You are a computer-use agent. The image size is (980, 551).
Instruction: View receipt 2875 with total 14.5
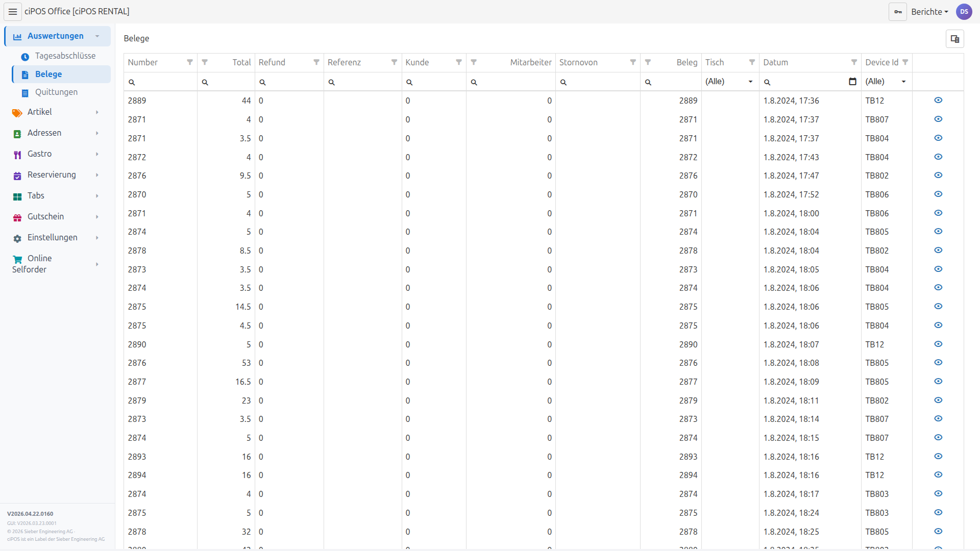pyautogui.click(x=938, y=307)
